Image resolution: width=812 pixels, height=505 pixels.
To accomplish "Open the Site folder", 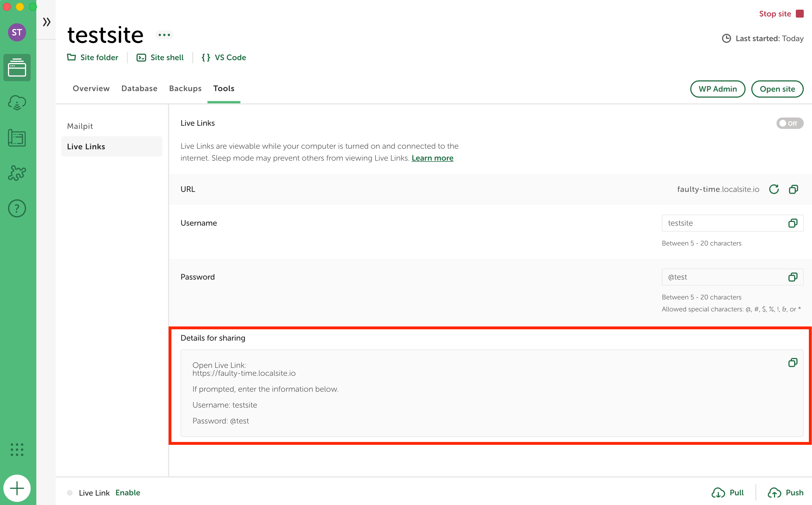I will [93, 57].
